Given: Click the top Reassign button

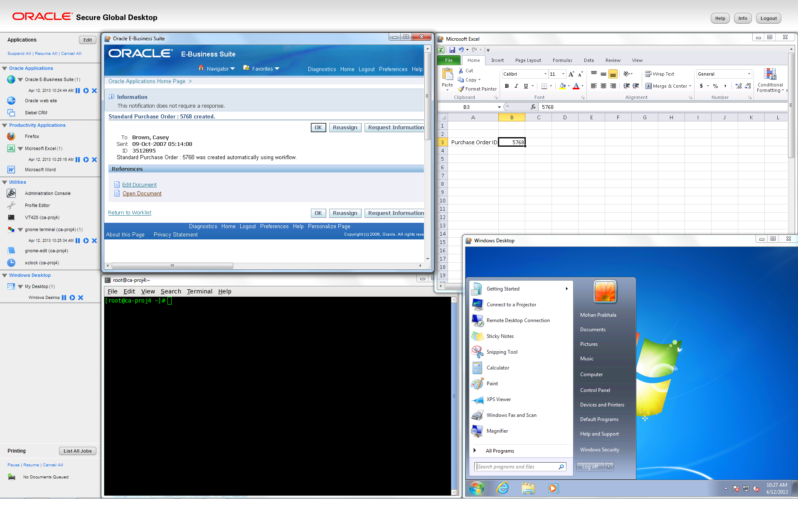Looking at the screenshot, I should [x=345, y=128].
